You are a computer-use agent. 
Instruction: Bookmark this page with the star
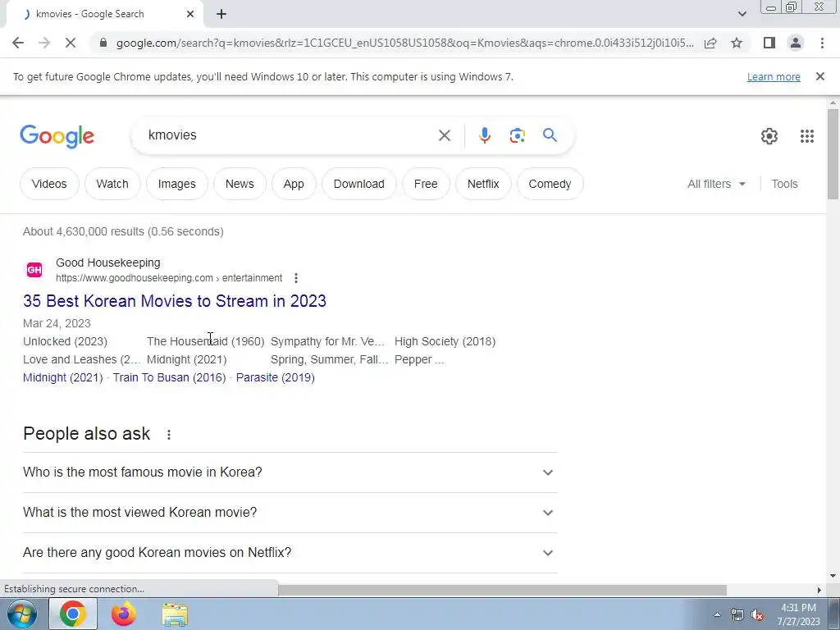(x=737, y=43)
